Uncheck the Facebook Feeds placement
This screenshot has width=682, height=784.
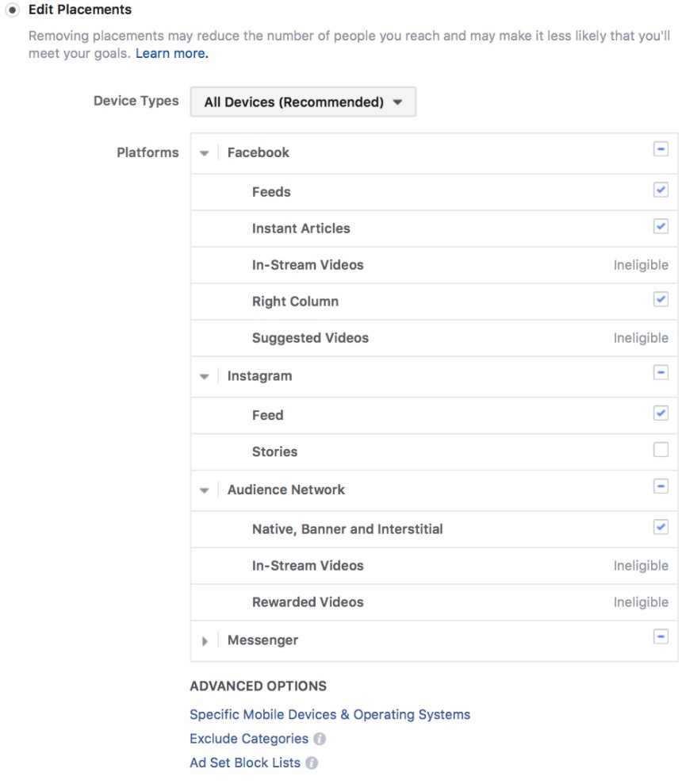(x=661, y=190)
